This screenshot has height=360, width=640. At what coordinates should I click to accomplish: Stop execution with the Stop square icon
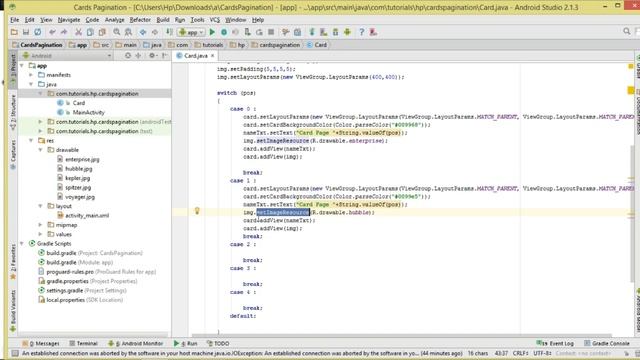coord(271,32)
